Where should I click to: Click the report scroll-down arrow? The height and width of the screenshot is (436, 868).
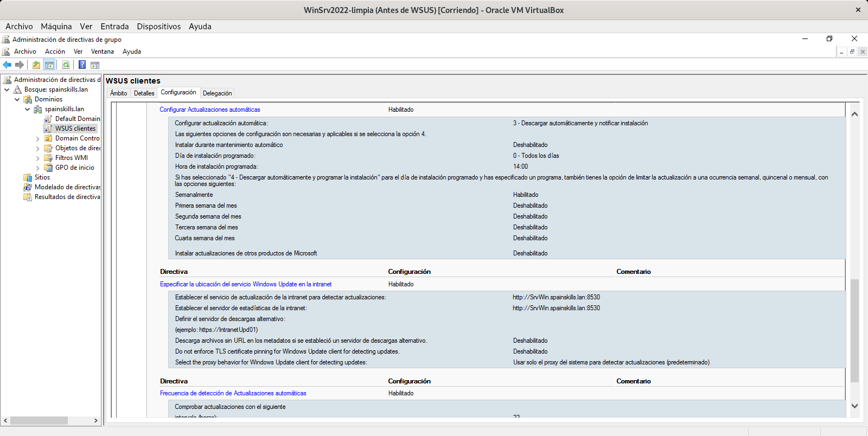point(854,406)
